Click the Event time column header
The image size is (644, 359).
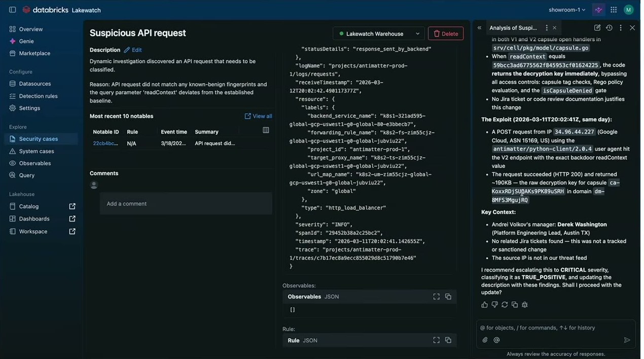tap(174, 132)
